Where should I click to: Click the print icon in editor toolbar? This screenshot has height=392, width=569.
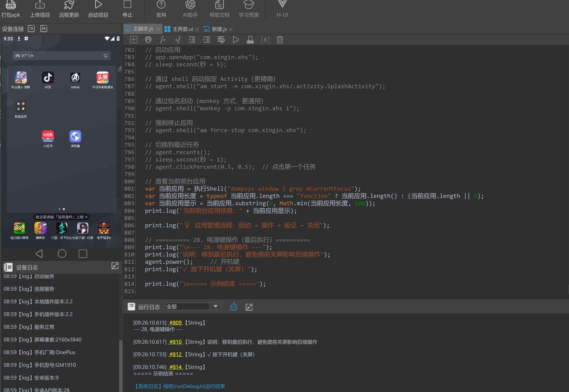click(148, 40)
